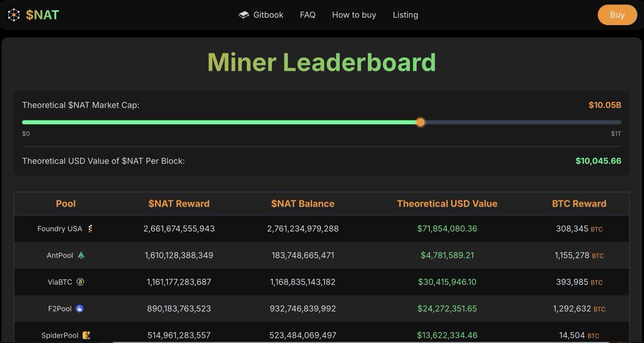Select the Theoretical USD Value column header
The height and width of the screenshot is (343, 644).
(447, 204)
